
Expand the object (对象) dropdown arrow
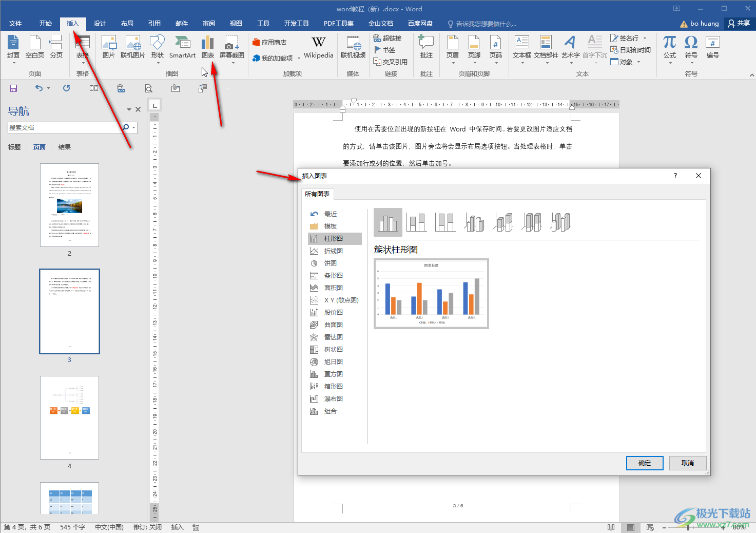coord(639,62)
